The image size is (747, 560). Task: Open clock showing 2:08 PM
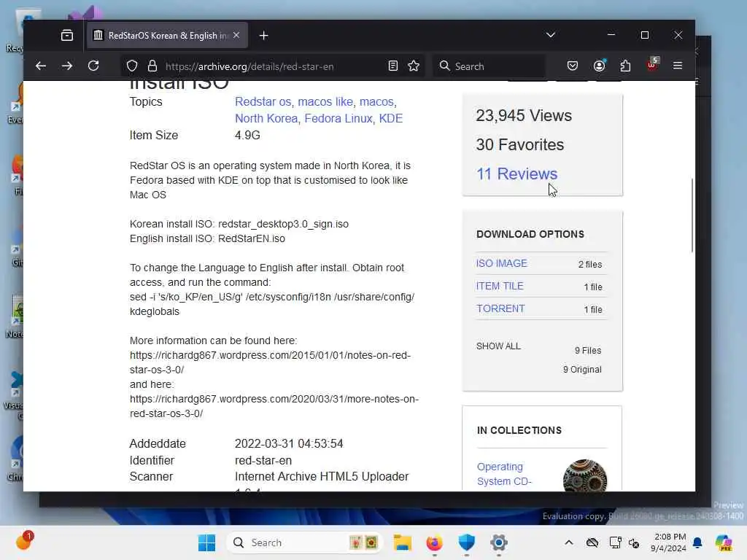tap(668, 542)
